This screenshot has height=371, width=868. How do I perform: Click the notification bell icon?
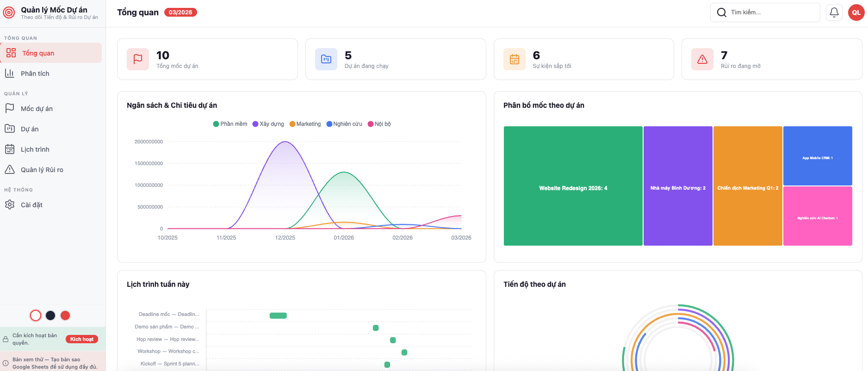[834, 12]
